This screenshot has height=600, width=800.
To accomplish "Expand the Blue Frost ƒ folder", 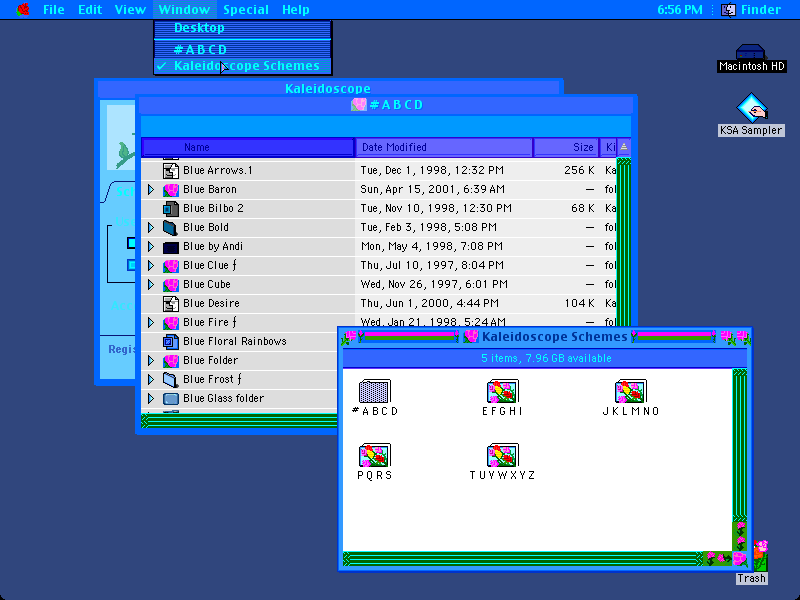I will [151, 379].
